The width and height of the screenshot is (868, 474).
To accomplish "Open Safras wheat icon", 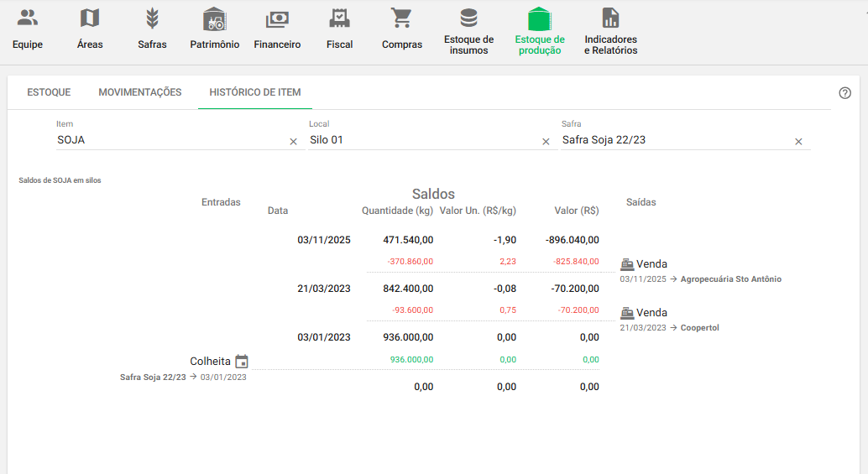I will 152,18.
